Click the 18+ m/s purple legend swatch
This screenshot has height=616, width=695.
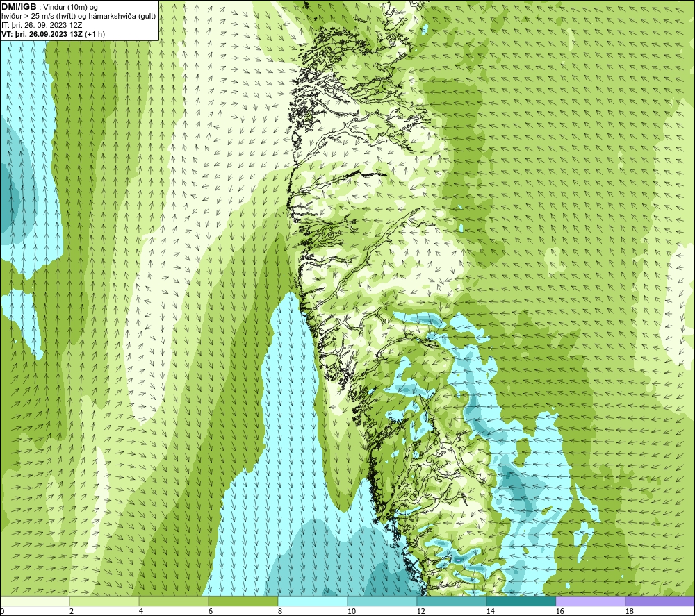click(660, 601)
